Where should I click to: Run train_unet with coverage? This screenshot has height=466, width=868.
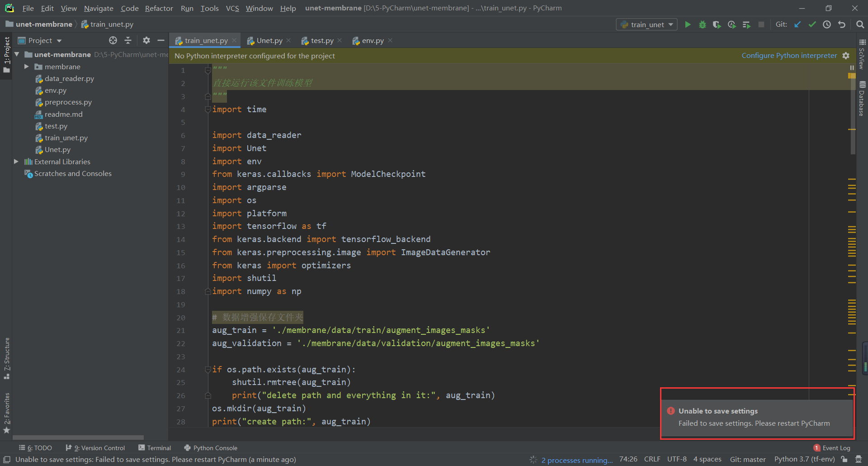point(717,24)
